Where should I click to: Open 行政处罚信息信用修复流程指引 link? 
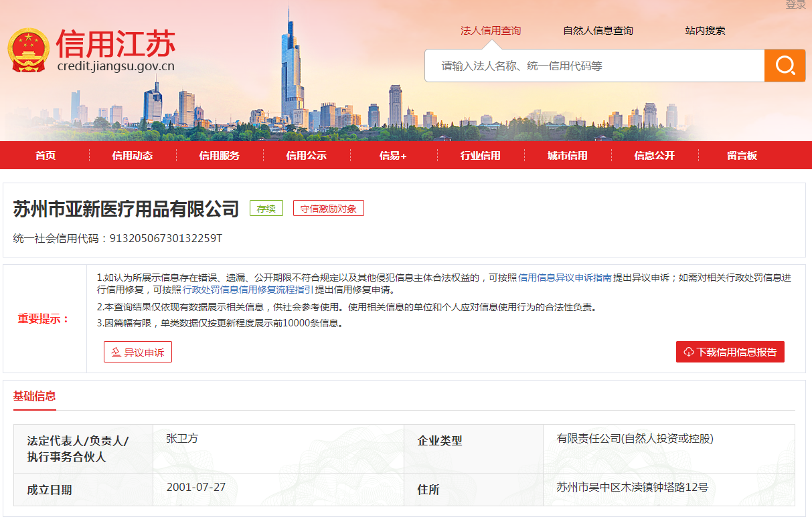[248, 290]
